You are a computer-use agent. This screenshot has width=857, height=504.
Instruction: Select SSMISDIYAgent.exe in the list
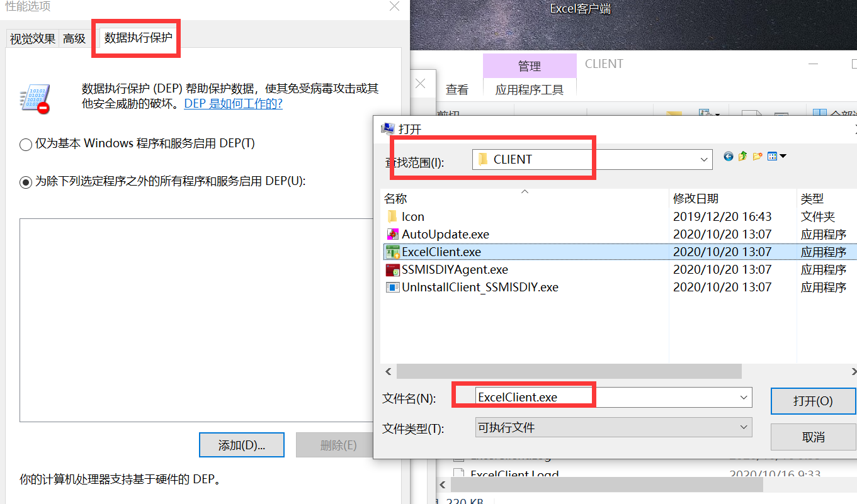pos(455,269)
